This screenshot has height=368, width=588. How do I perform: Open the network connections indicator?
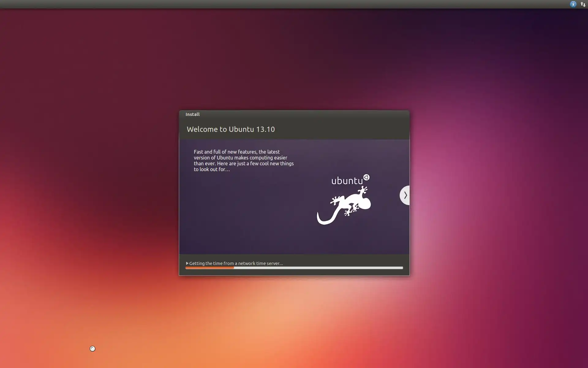click(583, 4)
